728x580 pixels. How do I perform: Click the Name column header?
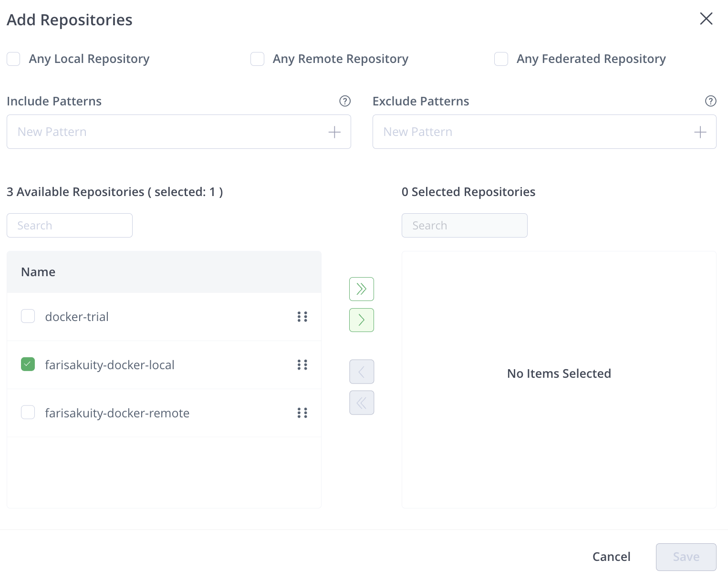38,271
